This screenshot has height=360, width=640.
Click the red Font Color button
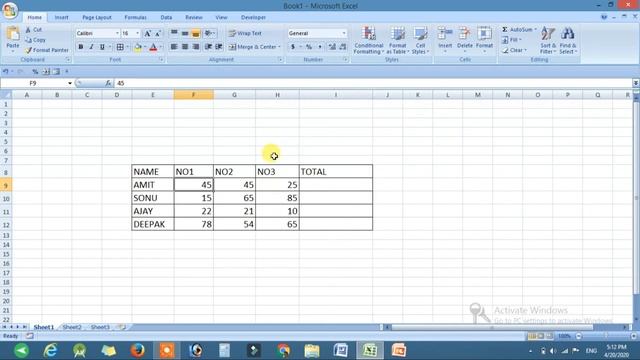click(153, 47)
